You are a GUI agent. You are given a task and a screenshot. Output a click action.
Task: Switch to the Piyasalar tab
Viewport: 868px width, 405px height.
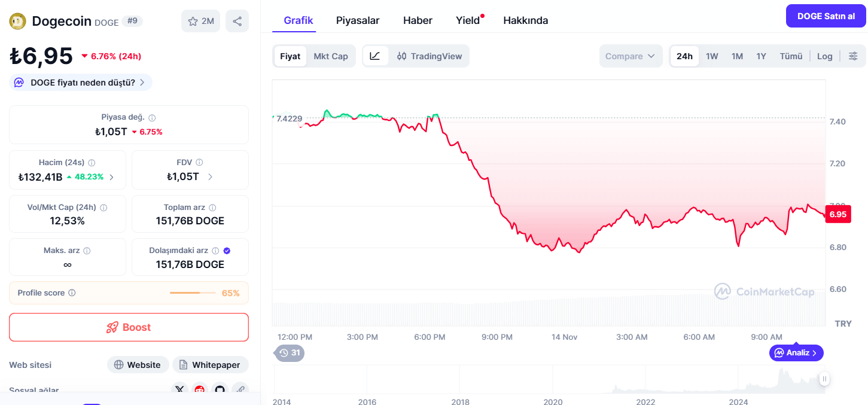358,20
